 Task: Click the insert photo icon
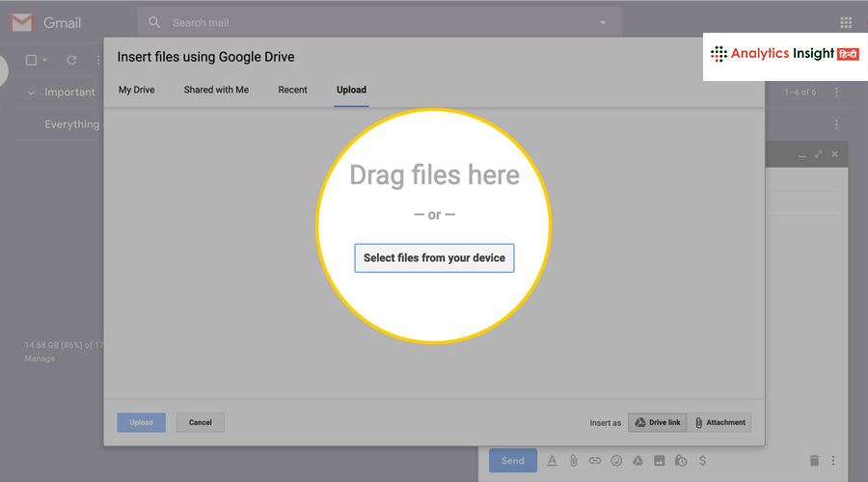click(660, 461)
